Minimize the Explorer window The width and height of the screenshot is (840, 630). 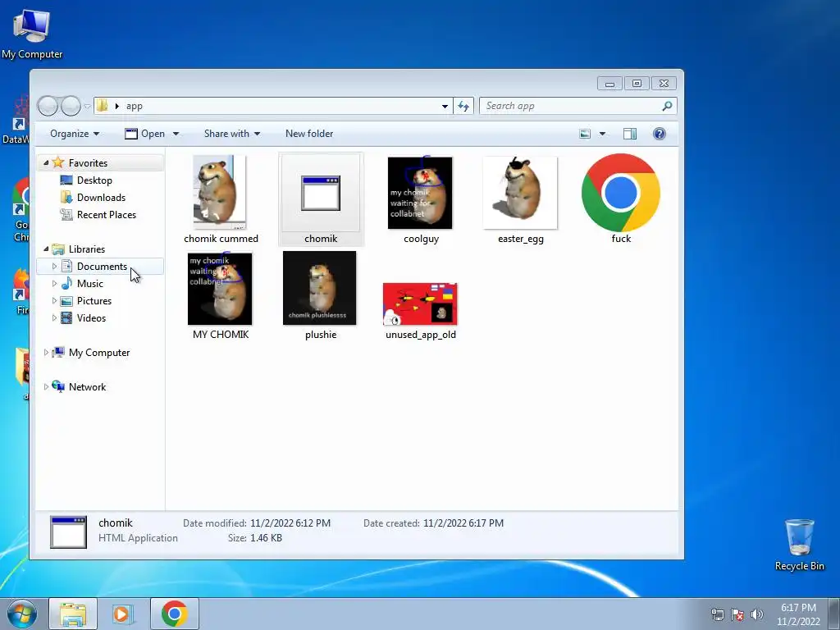click(x=609, y=83)
